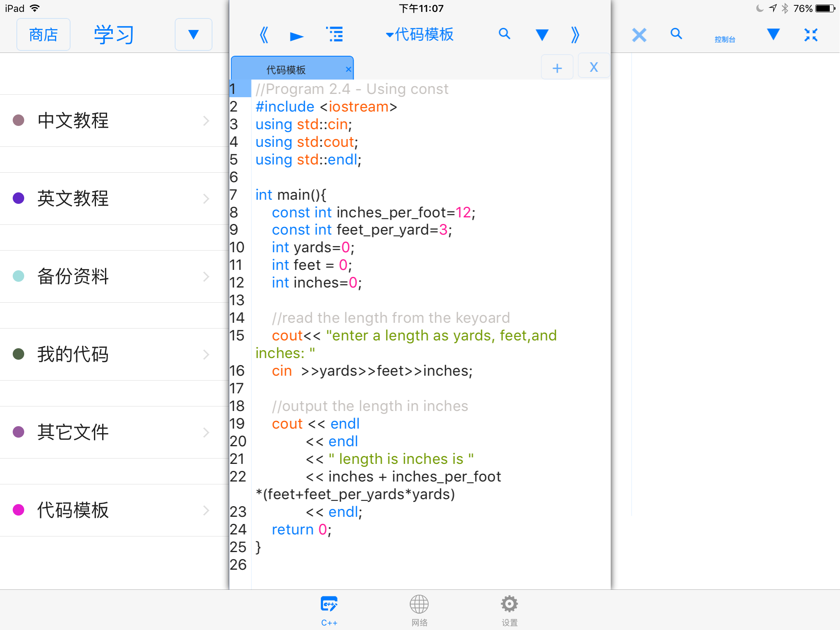The image size is (840, 630).
Task: Open the 中文教程 folder
Action: pyautogui.click(x=114, y=121)
